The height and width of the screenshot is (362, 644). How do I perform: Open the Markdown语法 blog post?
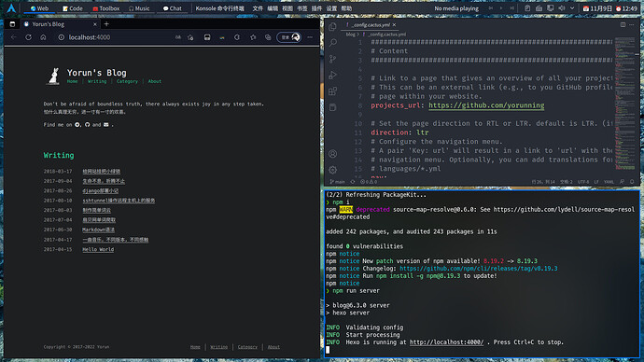click(x=99, y=230)
